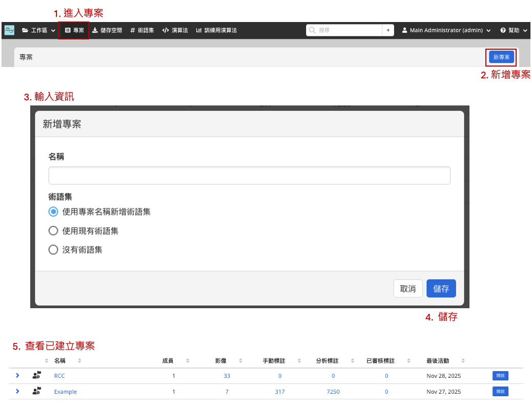Image resolution: width=532 pixels, height=407 pixels.
Task: Click the 名稱 project name input field
Action: (249, 176)
